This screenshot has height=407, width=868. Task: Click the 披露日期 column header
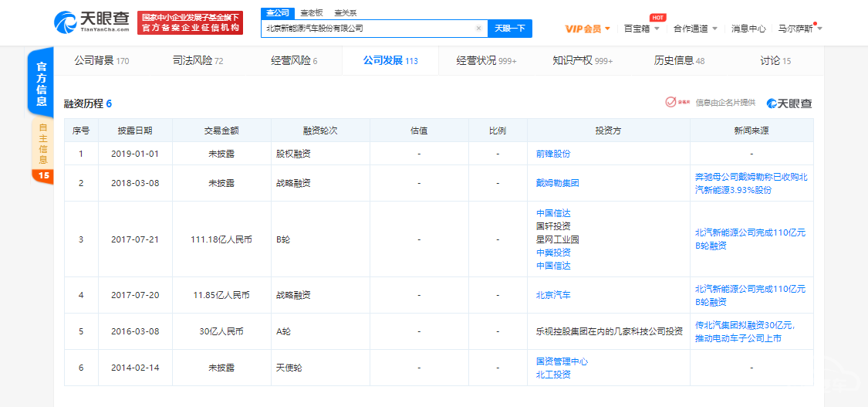coord(135,131)
